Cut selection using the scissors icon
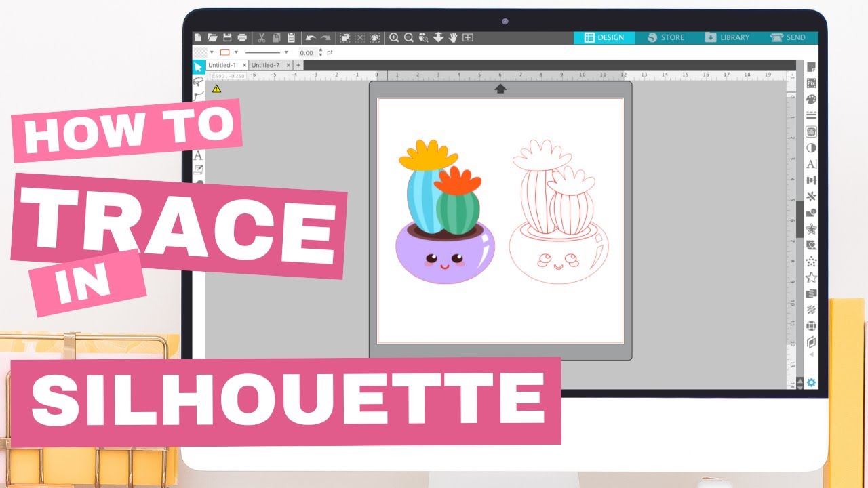Viewport: 868px width, 488px height. pos(262,38)
